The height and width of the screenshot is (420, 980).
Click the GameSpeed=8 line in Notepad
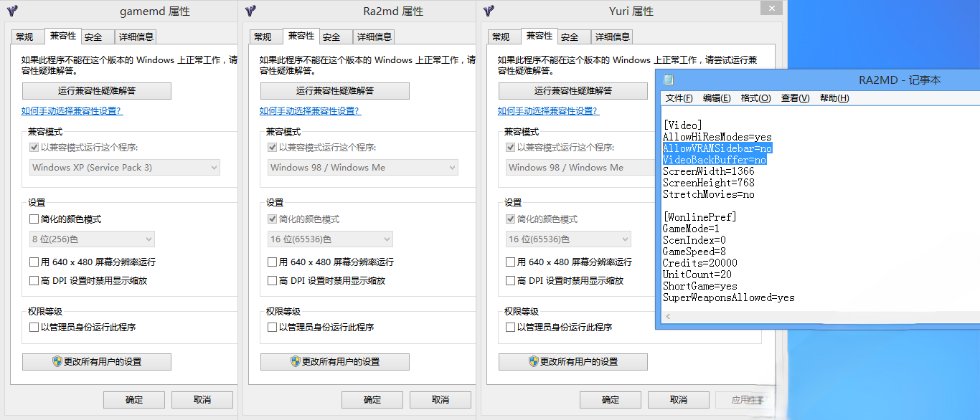(694, 252)
